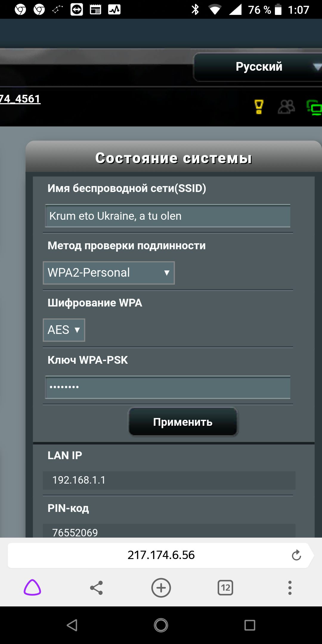The image size is (322, 644).
Task: Open a new tab with plus icon
Action: [x=161, y=588]
